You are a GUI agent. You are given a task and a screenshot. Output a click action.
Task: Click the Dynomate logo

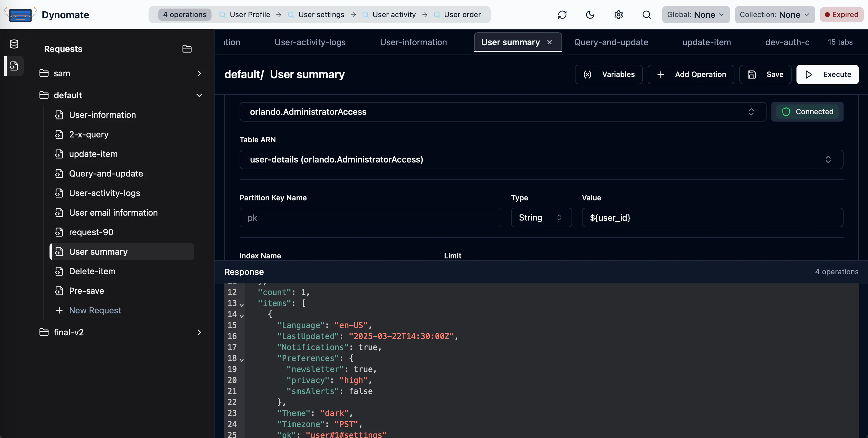[20, 14]
